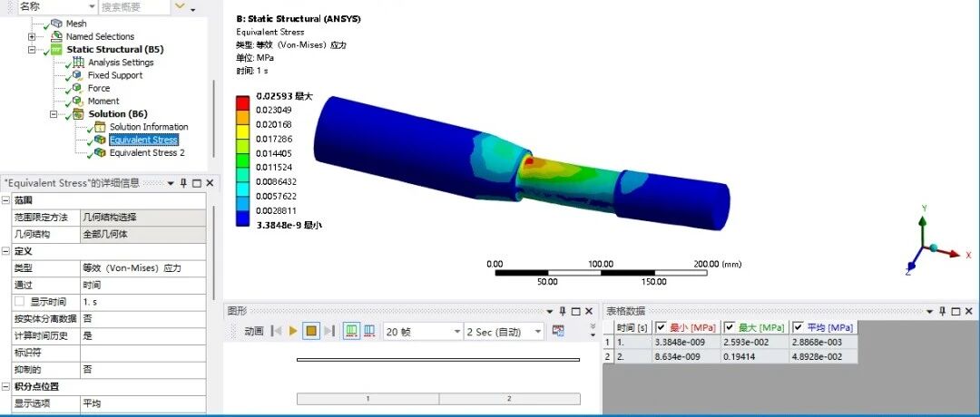
Task: Click the Mesh icon in the tree
Action: pyautogui.click(x=57, y=23)
